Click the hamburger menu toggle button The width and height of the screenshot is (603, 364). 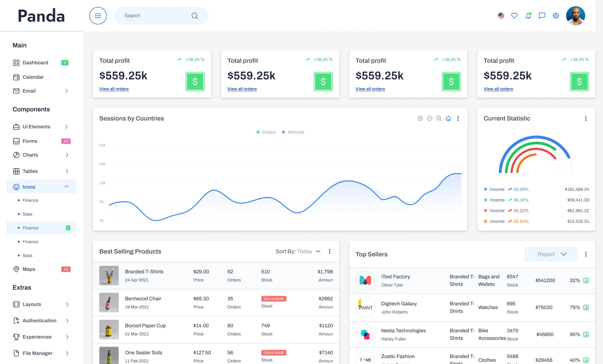pos(98,16)
